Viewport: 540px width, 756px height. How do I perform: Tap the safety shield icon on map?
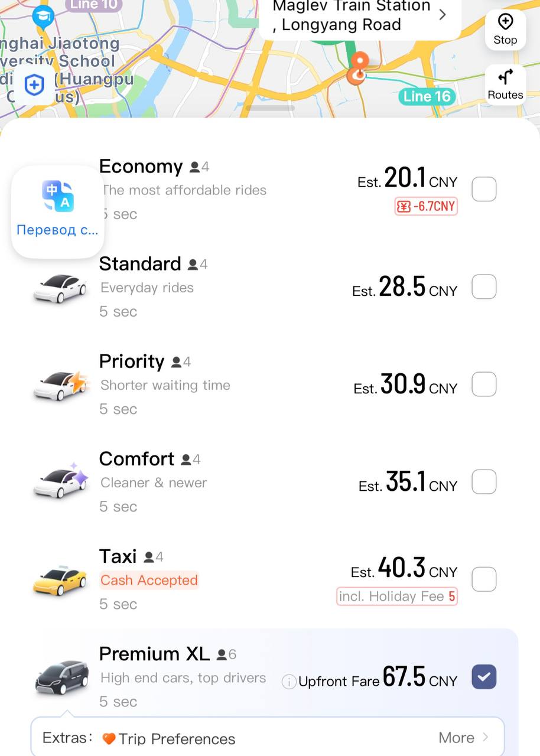[34, 85]
